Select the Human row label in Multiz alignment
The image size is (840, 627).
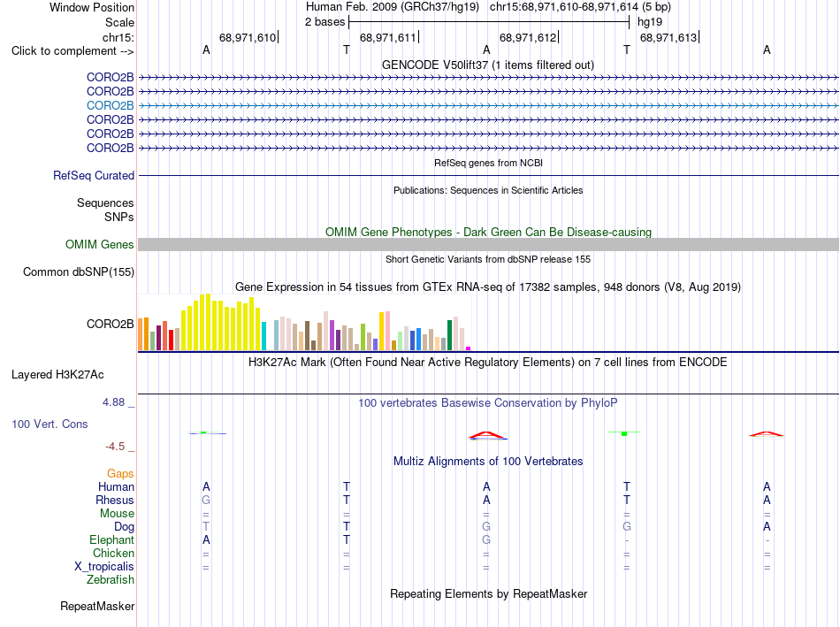click(116, 486)
